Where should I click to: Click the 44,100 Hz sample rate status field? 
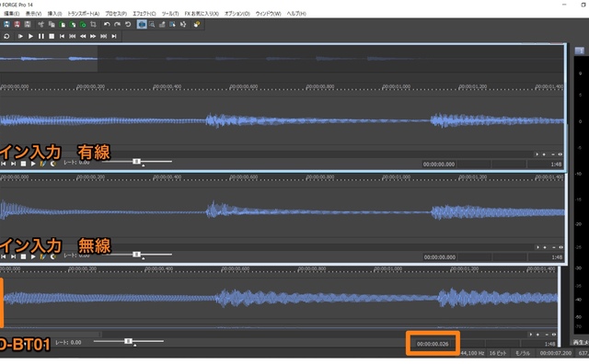pyautogui.click(x=472, y=353)
